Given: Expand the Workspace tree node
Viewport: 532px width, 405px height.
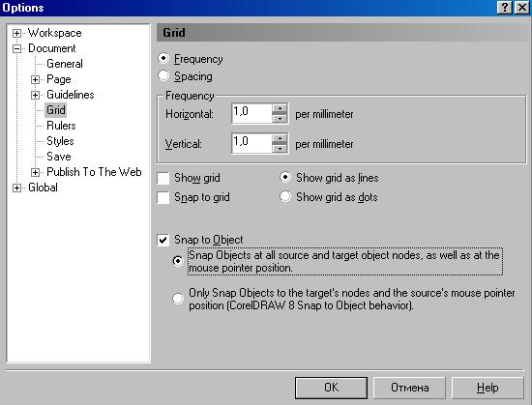Looking at the screenshot, I should click(16, 33).
